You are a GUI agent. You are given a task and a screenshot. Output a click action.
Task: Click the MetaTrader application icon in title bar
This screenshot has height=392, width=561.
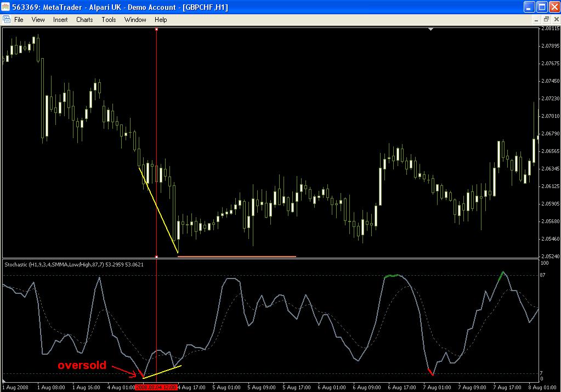click(6, 7)
